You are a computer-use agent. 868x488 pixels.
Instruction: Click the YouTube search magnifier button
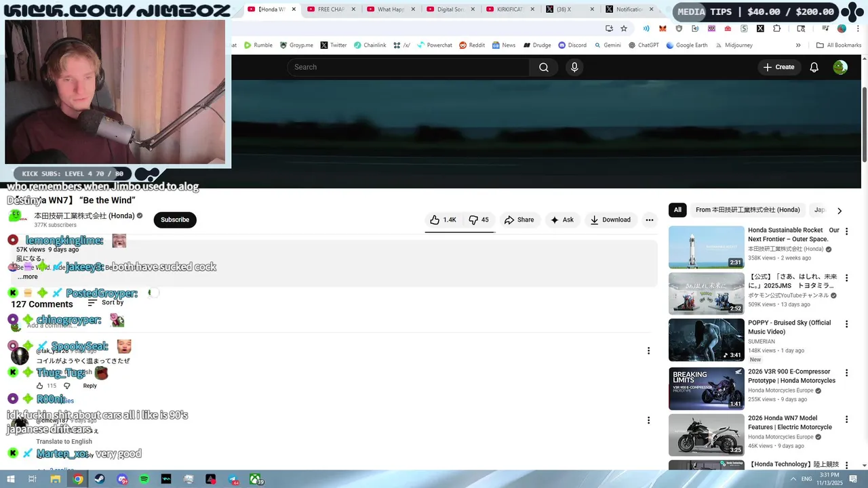[544, 67]
